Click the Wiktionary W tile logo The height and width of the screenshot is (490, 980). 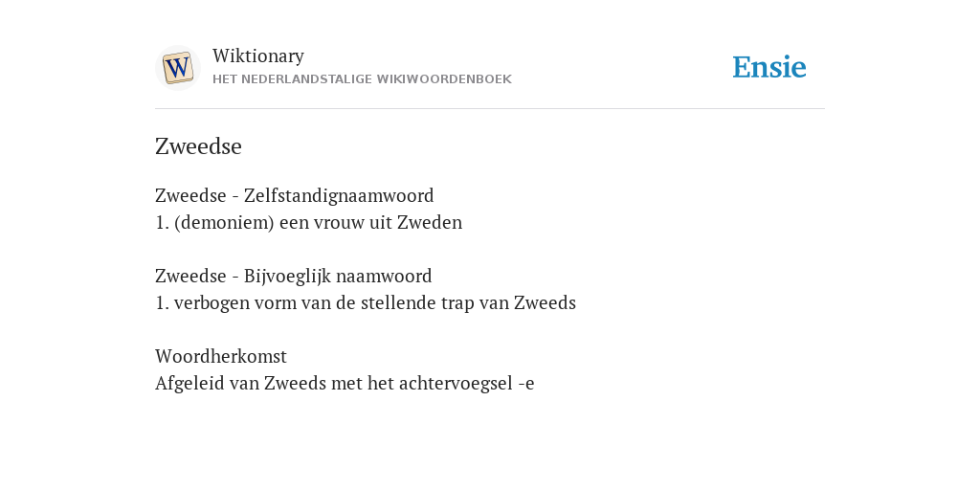point(177,68)
